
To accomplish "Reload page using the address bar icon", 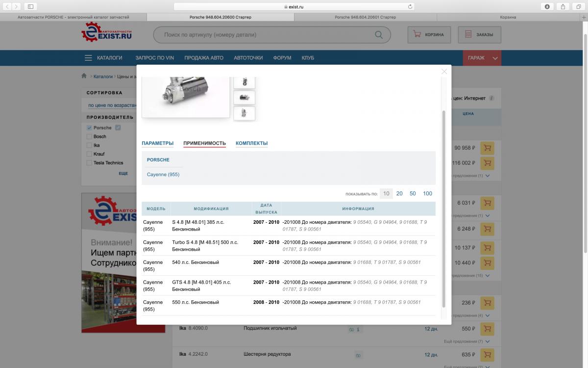I will (410, 7).
